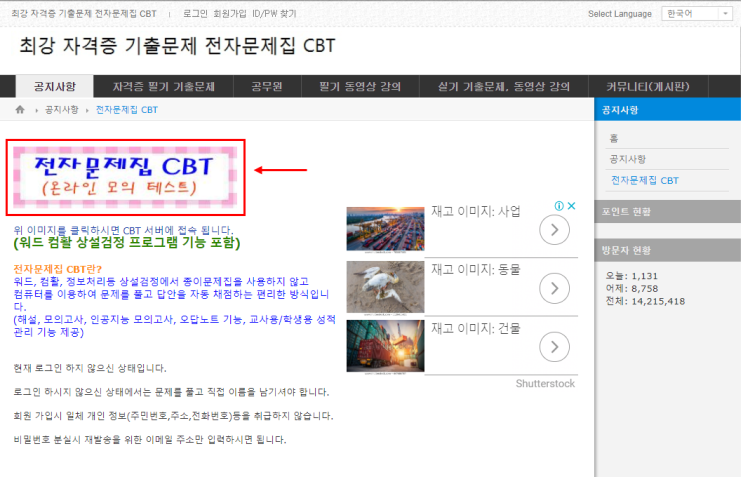Click the blue 공지사항 sidebar header
The width and height of the screenshot is (743, 477).
(x=668, y=109)
